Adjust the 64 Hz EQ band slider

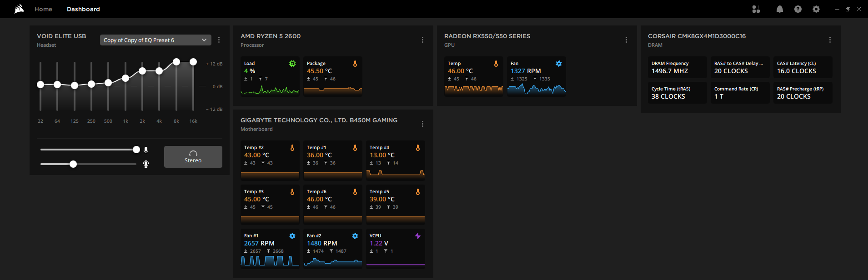tap(57, 85)
